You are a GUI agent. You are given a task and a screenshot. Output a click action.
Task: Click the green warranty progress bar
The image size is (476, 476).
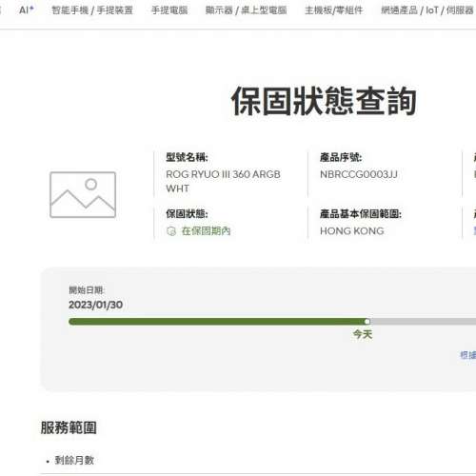tap(219, 322)
